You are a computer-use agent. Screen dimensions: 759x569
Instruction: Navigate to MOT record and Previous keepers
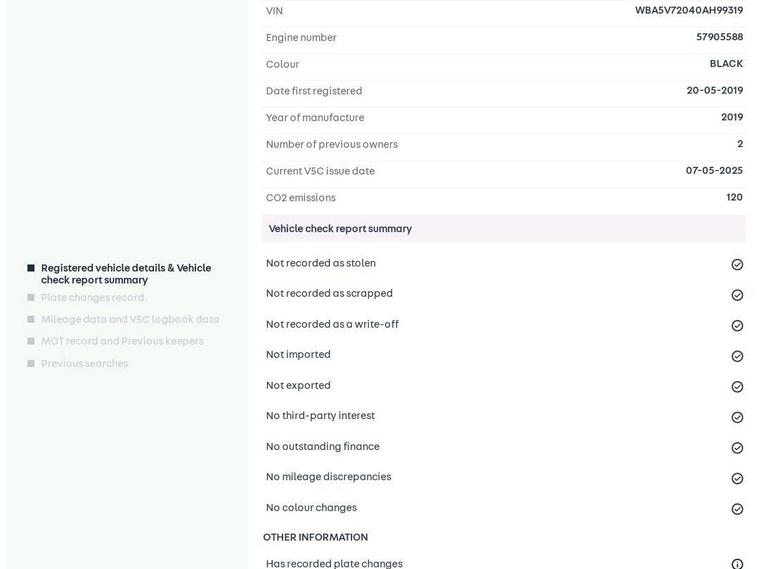pyautogui.click(x=121, y=342)
